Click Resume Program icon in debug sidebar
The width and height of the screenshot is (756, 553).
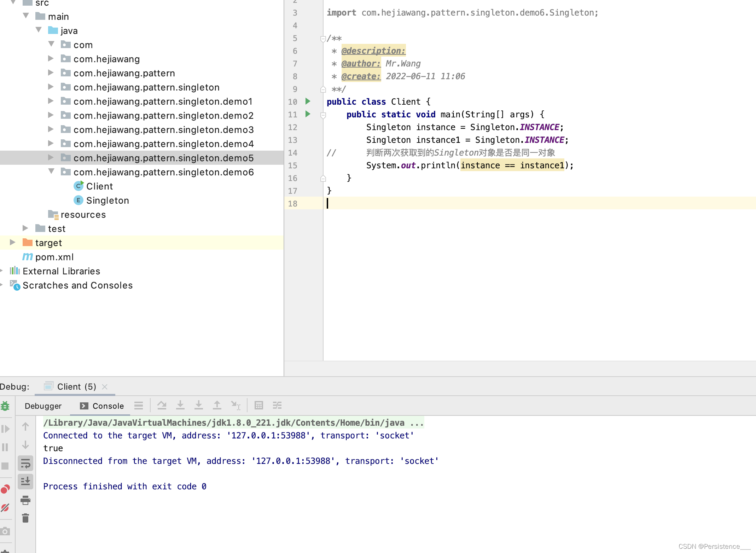(5, 429)
